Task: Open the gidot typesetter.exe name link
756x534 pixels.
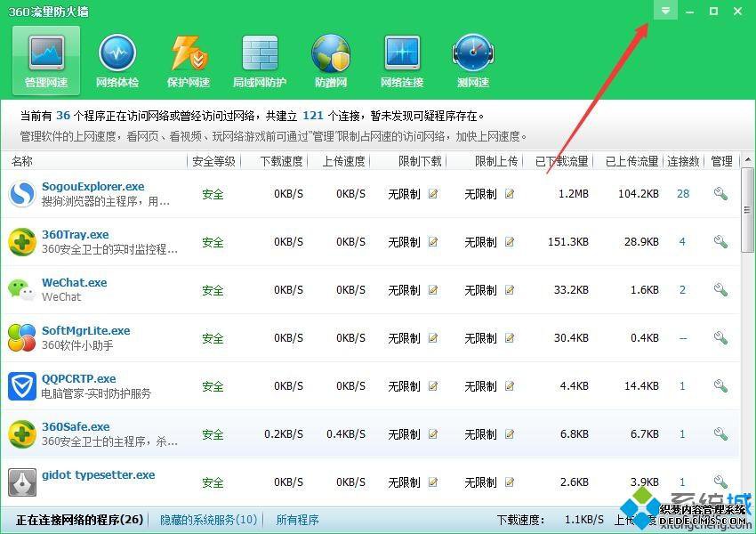Action: point(99,475)
